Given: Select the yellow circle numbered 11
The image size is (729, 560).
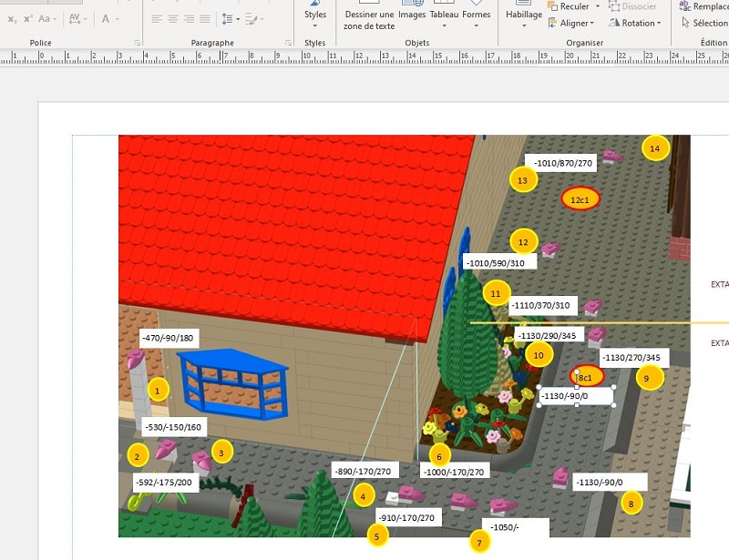Looking at the screenshot, I should tap(496, 294).
